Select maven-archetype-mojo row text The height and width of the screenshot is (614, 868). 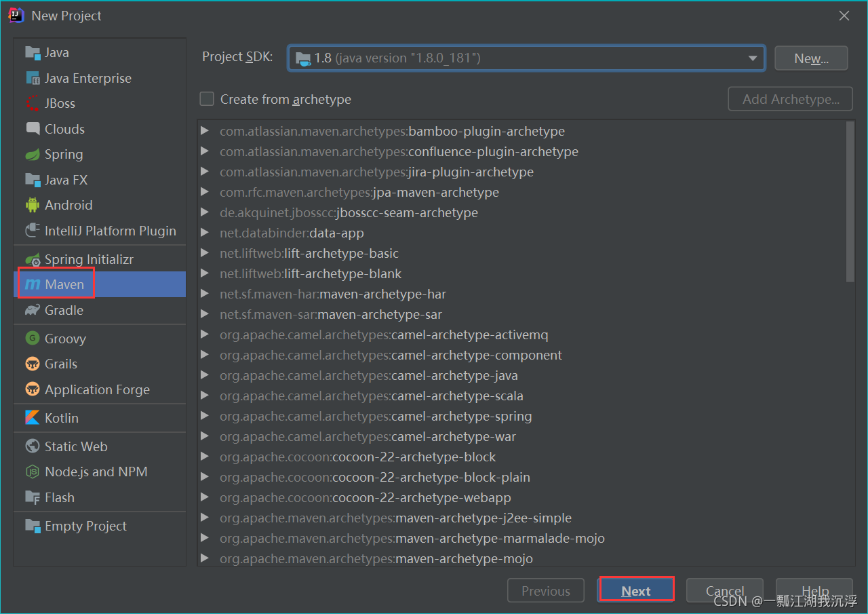pos(376,558)
